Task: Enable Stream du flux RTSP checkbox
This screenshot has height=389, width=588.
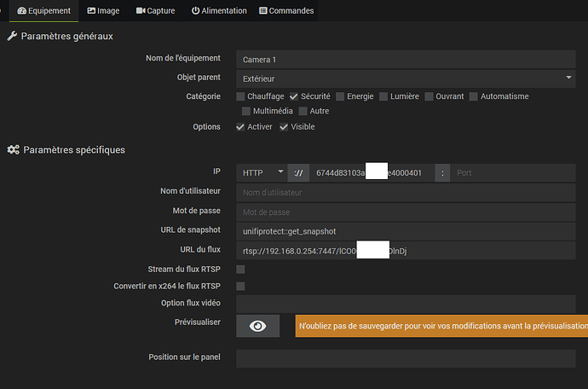Action: (x=240, y=270)
